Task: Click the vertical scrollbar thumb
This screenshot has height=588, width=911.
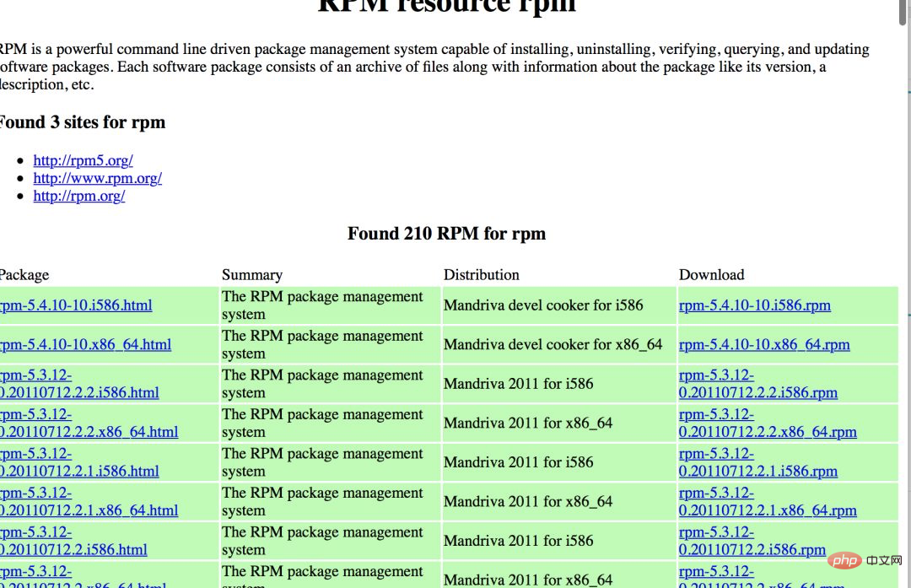Action: click(903, 12)
